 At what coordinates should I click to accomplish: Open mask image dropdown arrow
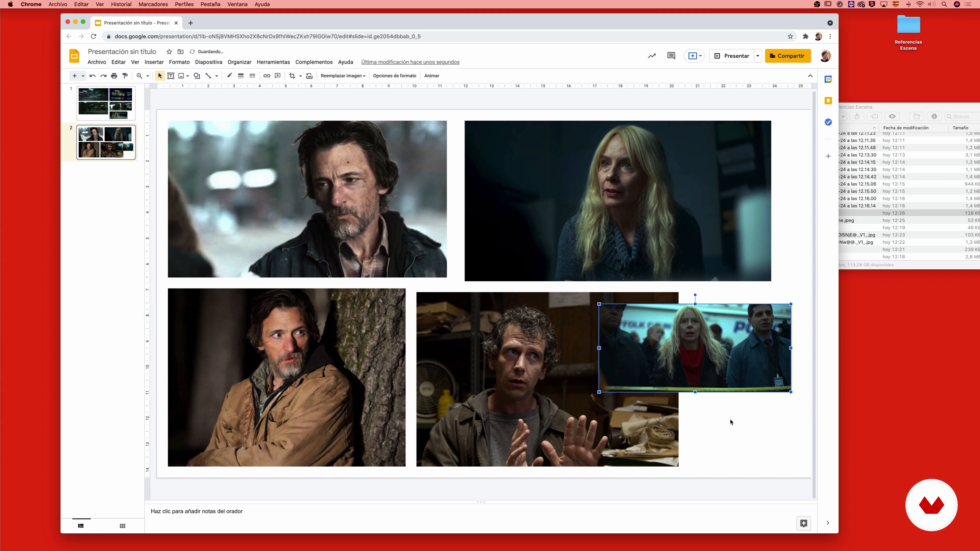point(301,76)
